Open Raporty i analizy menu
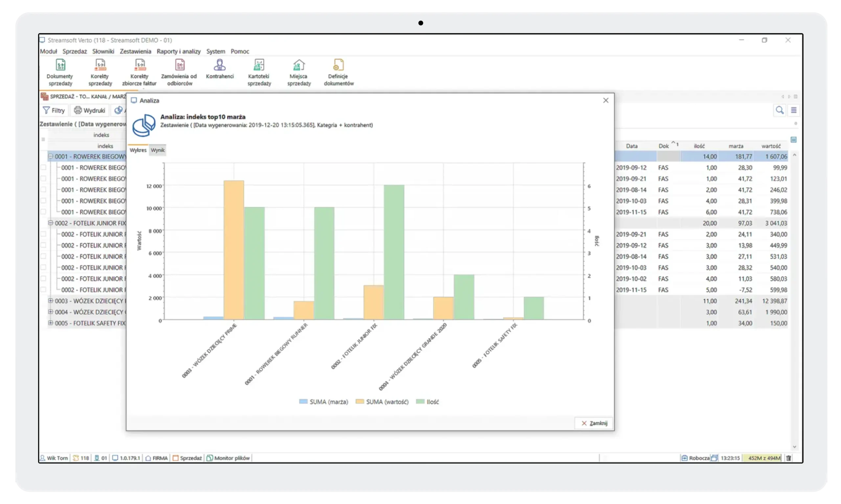Viewport: 841px width, 504px height. tap(178, 51)
